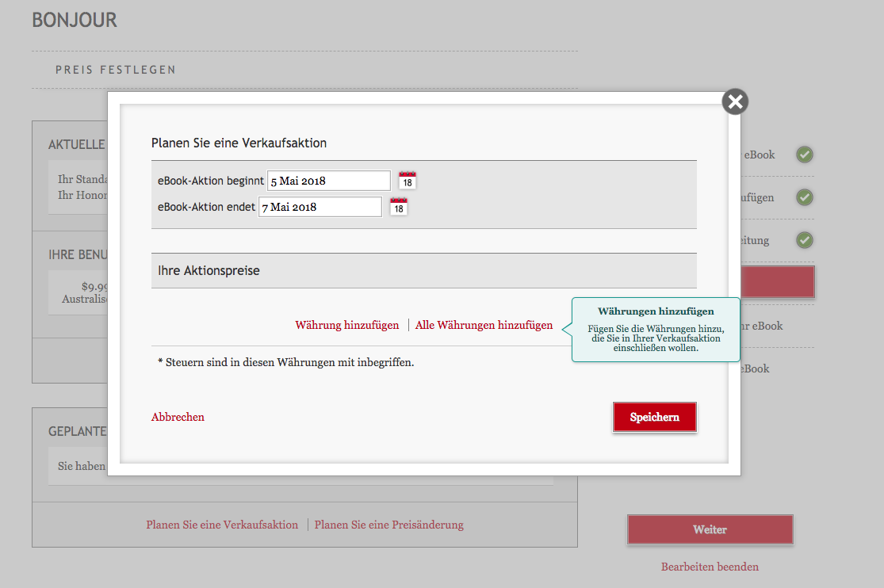Click the 'Währung hinzufügen' link
The image size is (884, 588).
point(346,325)
